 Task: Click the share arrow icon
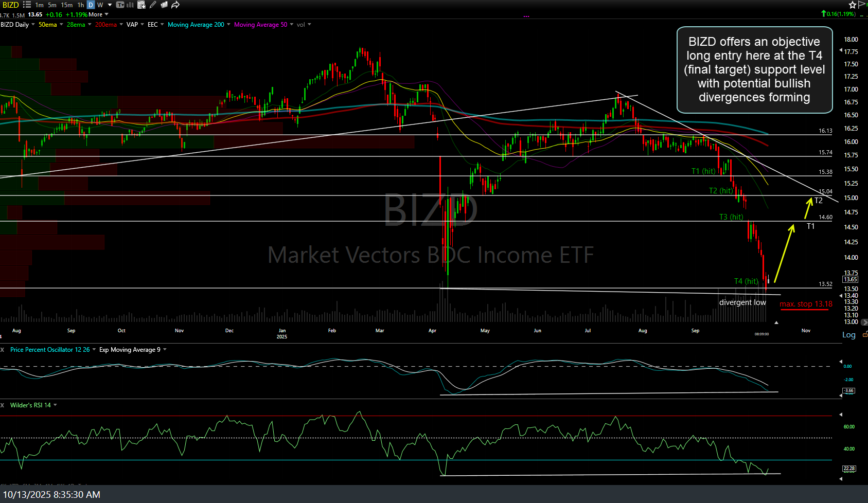click(x=175, y=5)
